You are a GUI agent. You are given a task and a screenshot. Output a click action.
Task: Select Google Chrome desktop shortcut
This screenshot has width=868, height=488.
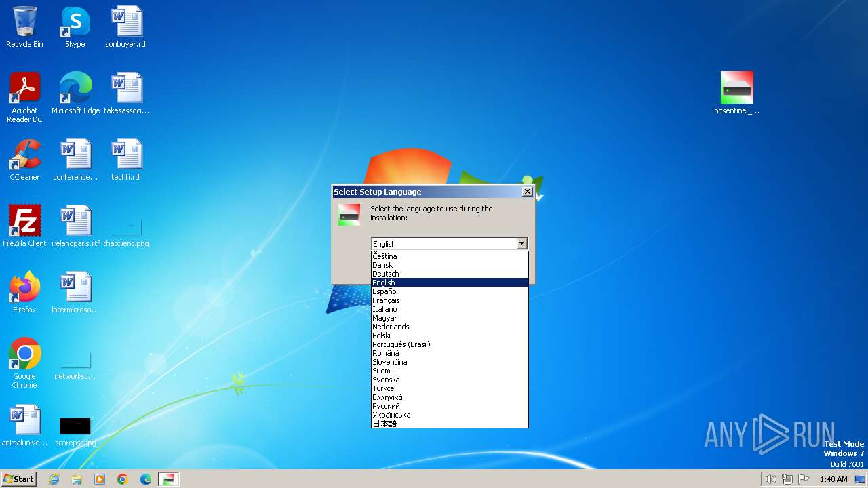(24, 363)
